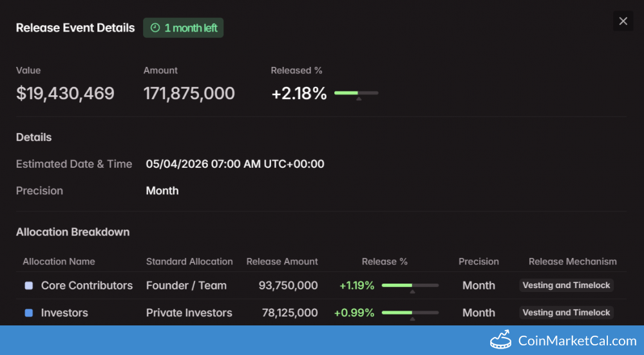Image resolution: width=644 pixels, height=355 pixels.
Task: Click the Vesting and Timelock tag for Investors
Action: pyautogui.click(x=566, y=313)
